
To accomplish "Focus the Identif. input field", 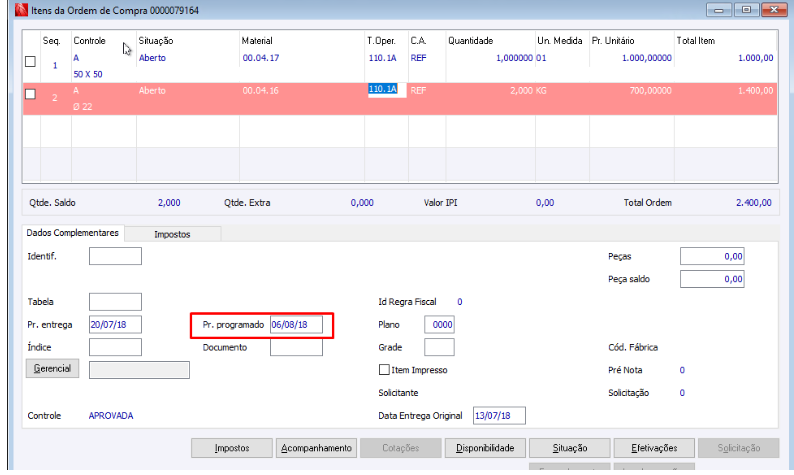I will (x=115, y=256).
